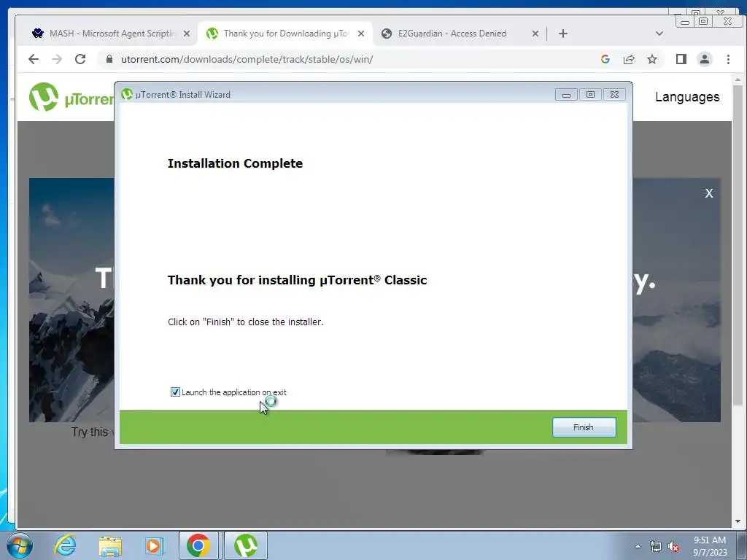Image resolution: width=747 pixels, height=560 pixels.
Task: Click the network tray icon
Action: 656,547
